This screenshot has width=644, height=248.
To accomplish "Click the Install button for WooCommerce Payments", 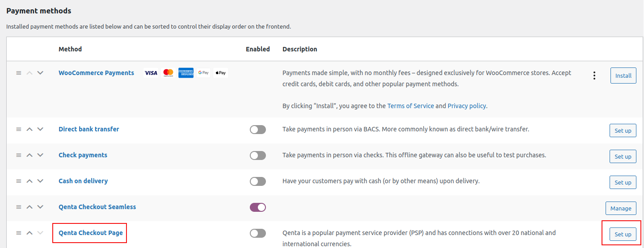I will [x=623, y=76].
